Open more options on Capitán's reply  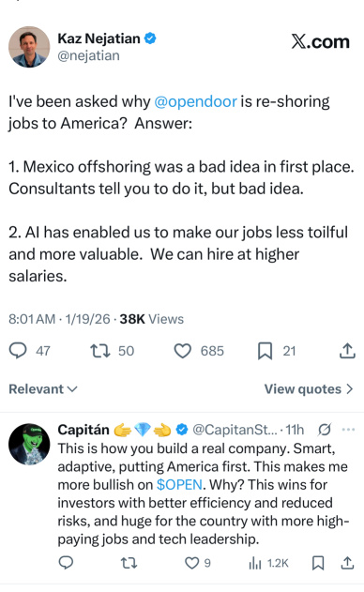click(348, 430)
